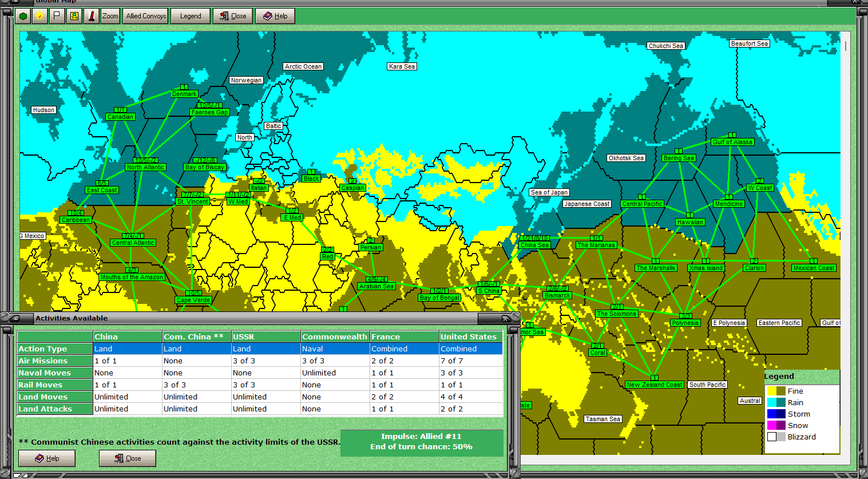
Task: Open Help from the Global Map toolbar
Action: 275,16
